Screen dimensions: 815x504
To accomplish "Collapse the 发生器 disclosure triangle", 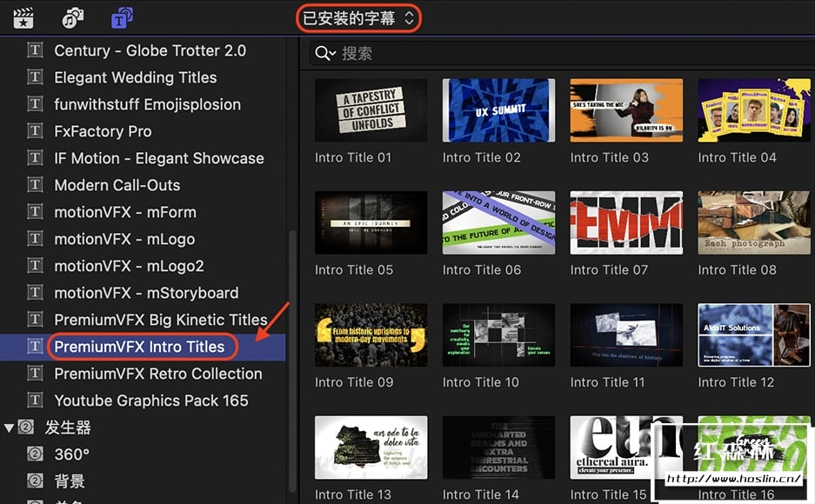I will click(9, 428).
